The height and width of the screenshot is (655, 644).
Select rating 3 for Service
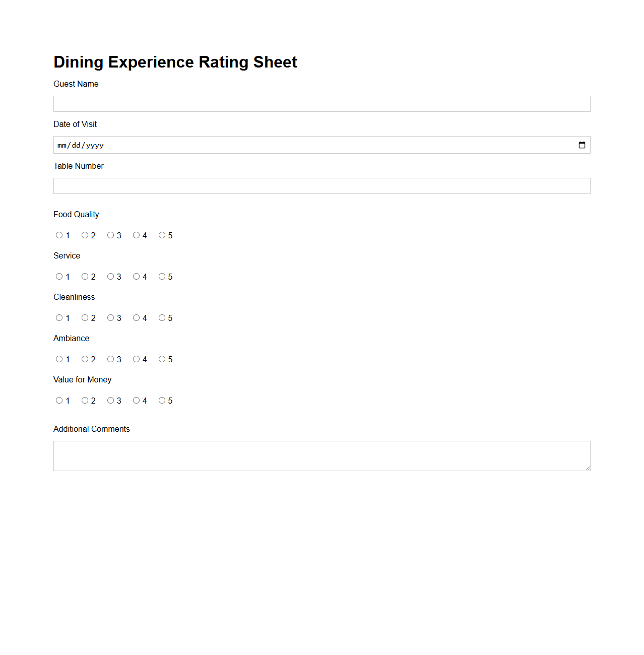[x=110, y=276]
